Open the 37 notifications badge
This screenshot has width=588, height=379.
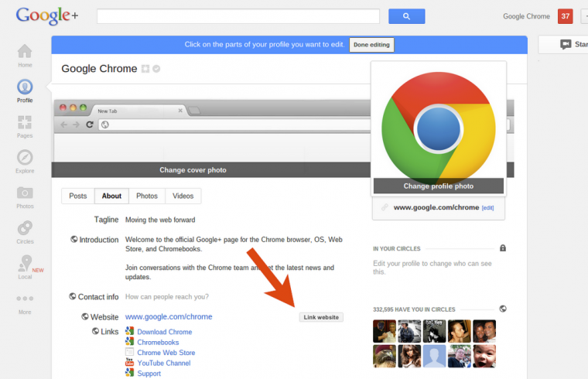coord(565,16)
